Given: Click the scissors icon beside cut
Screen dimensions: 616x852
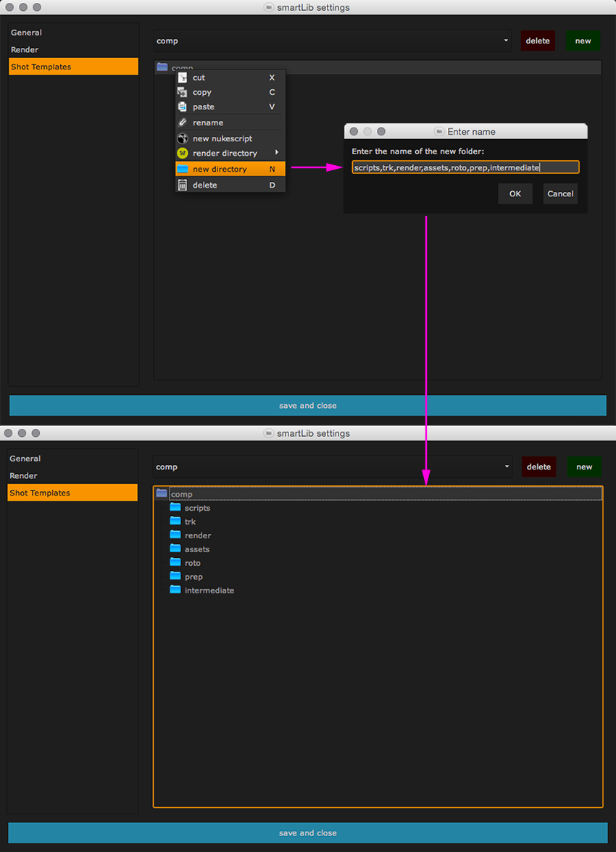Looking at the screenshot, I should pos(183,78).
